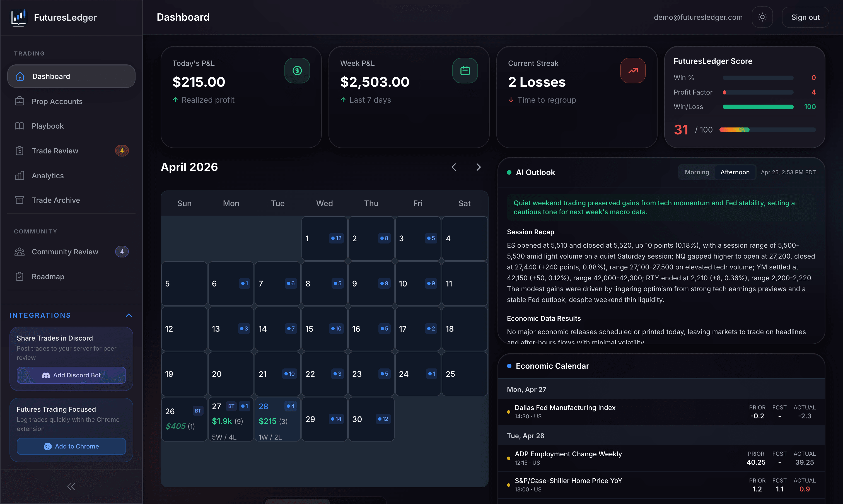Viewport: 843px width, 504px height.
Task: Click the Week P&L calendar icon
Action: (465, 71)
